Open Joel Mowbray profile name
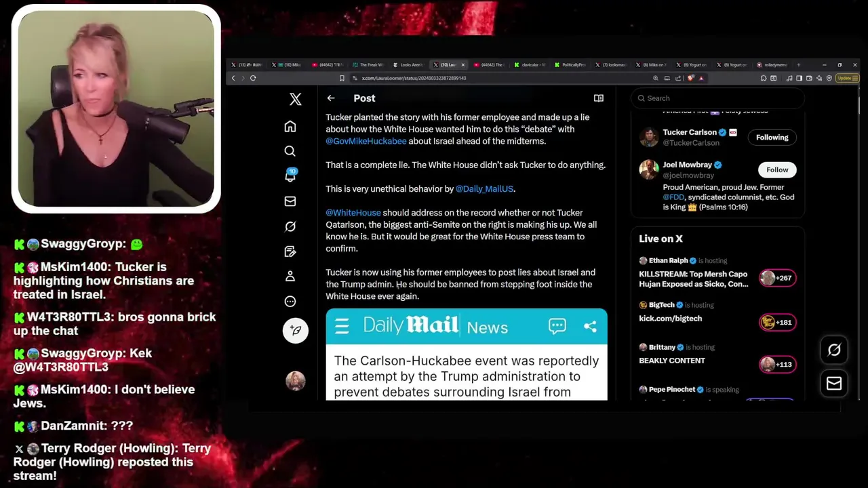Viewport: 868px width, 488px height. coord(687,165)
